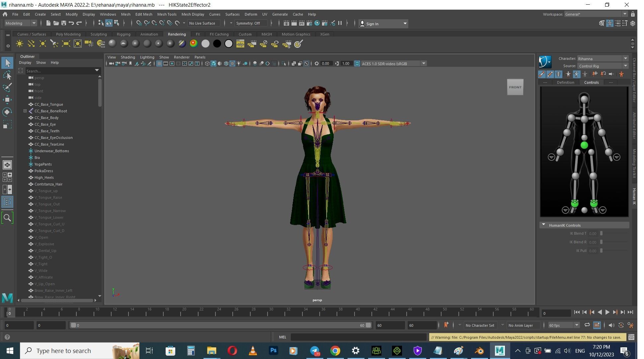644x359 pixels.
Task: Click the Sign In button
Action: (x=383, y=24)
